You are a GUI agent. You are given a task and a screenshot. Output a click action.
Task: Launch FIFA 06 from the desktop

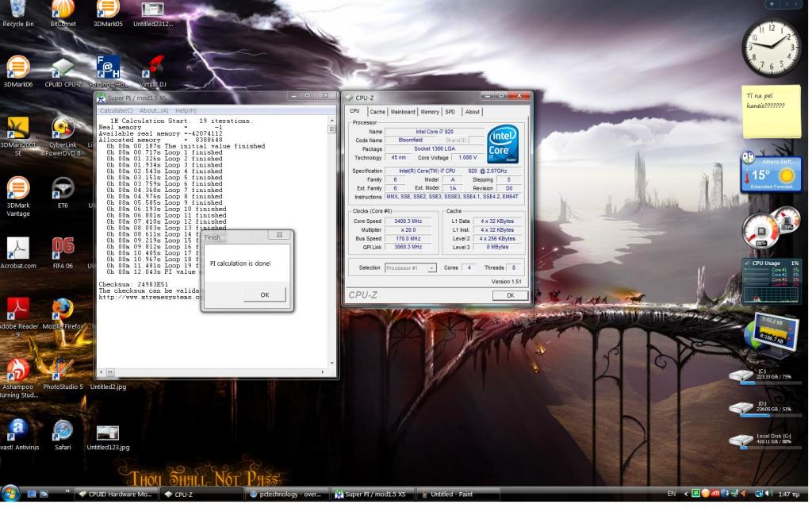tap(63, 253)
